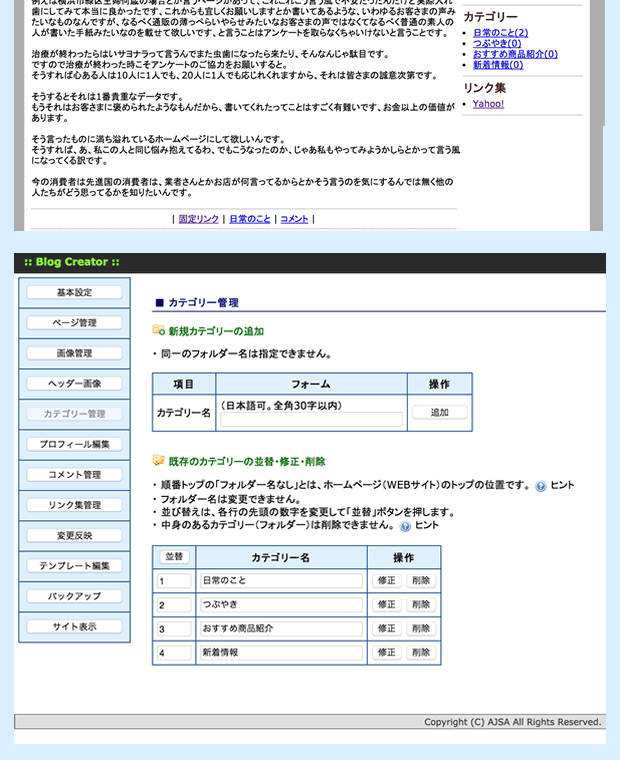Open リンク集管理 in the sidebar
Viewport: 620px width, 760px height.
tap(74, 505)
